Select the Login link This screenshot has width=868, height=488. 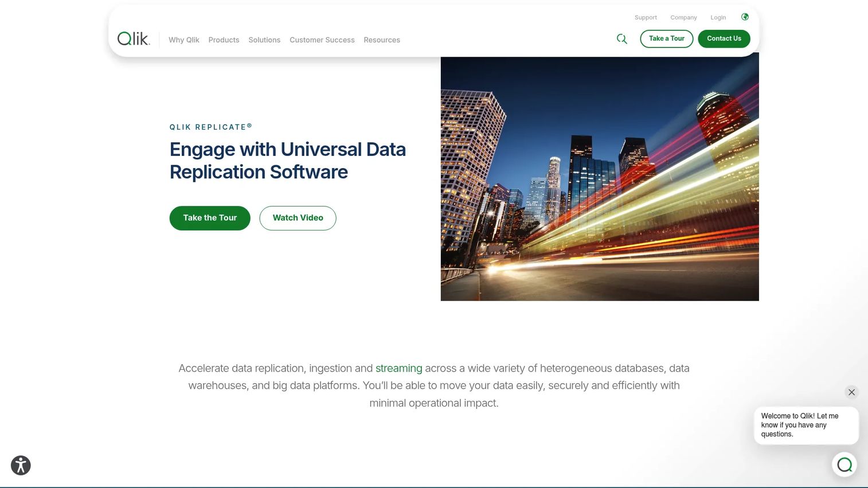pyautogui.click(x=718, y=18)
